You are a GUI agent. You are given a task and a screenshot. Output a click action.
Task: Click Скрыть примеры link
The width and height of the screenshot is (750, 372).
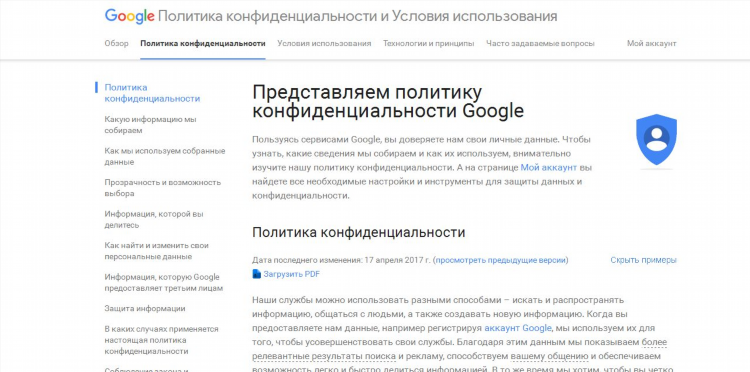tap(643, 260)
